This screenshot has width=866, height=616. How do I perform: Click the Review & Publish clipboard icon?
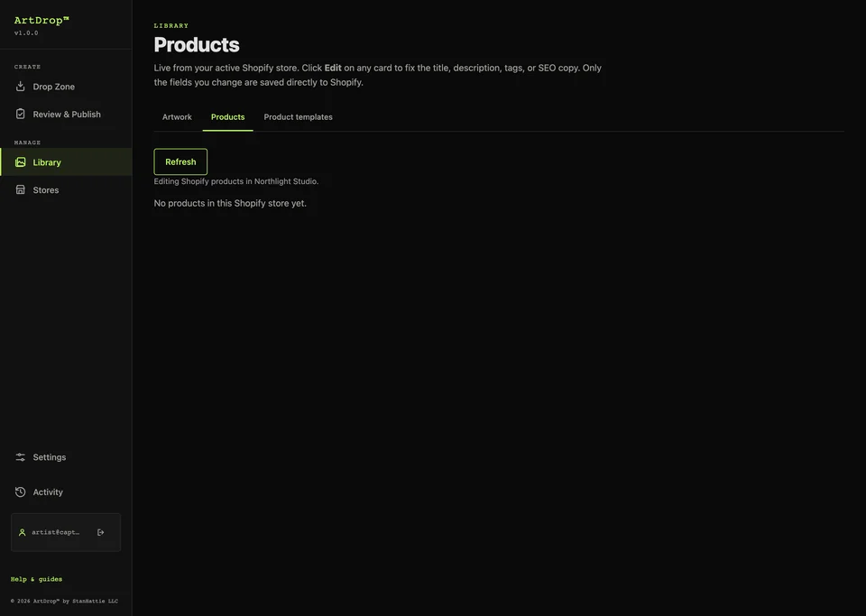point(21,114)
